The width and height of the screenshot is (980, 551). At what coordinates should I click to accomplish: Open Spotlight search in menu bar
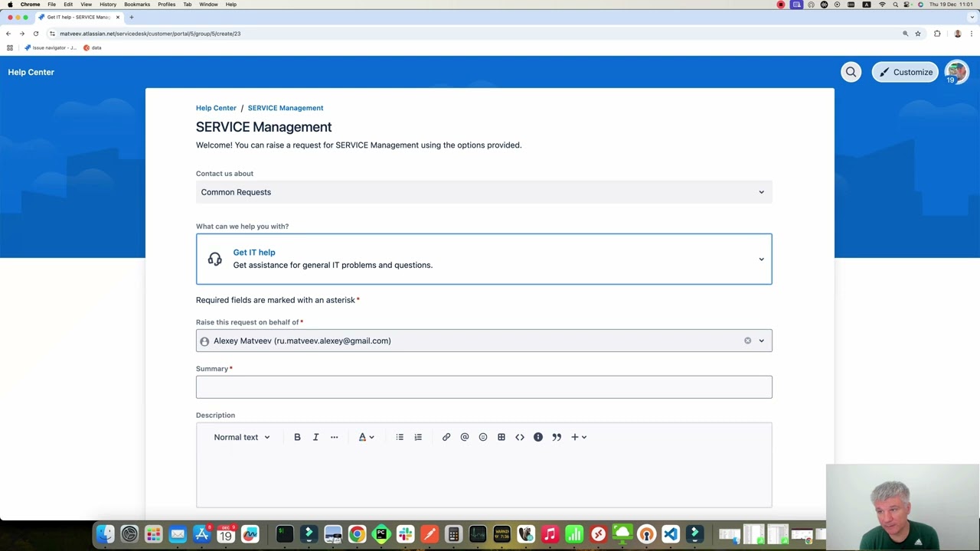895,5
